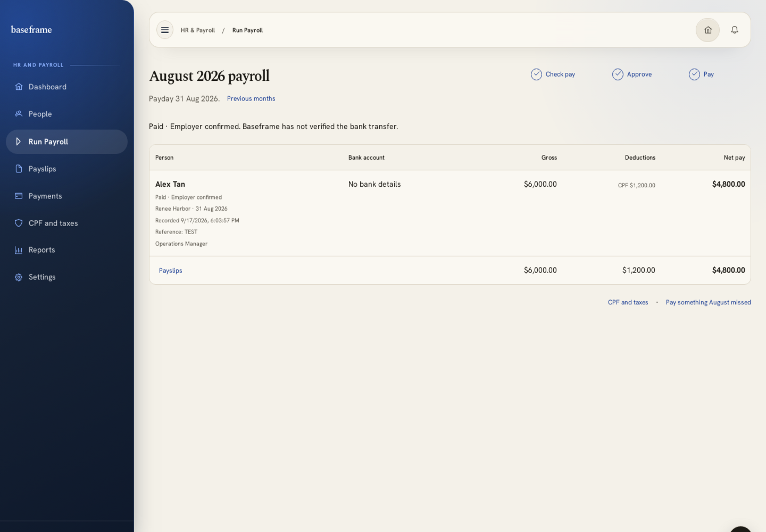Open Payslips in the sidebar
Viewport: 766px width, 532px height.
pos(66,169)
